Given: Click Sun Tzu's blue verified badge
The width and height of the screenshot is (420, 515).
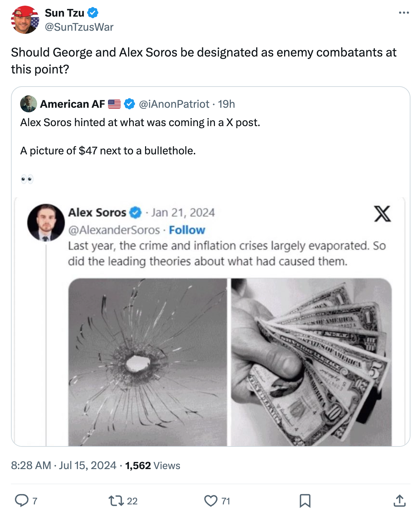Looking at the screenshot, I should click(93, 13).
